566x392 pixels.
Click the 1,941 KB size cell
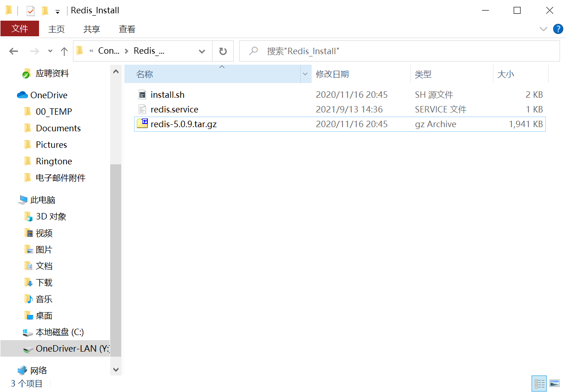tap(526, 124)
